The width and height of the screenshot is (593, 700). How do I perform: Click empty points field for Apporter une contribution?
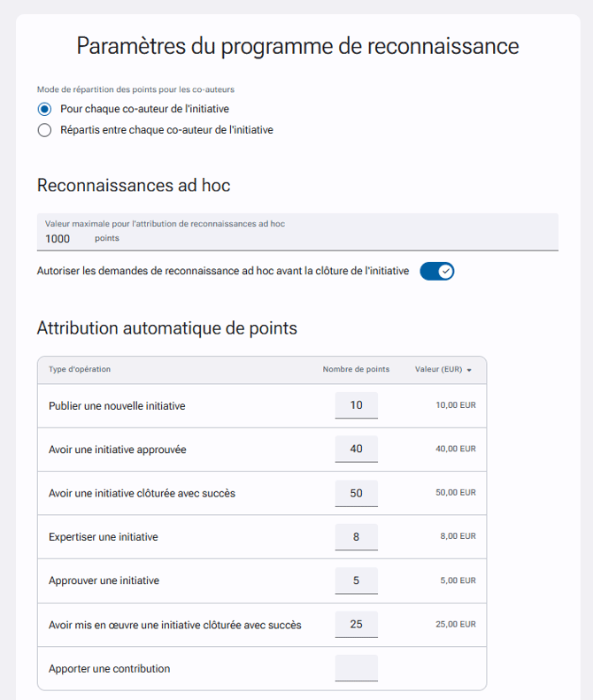357,668
